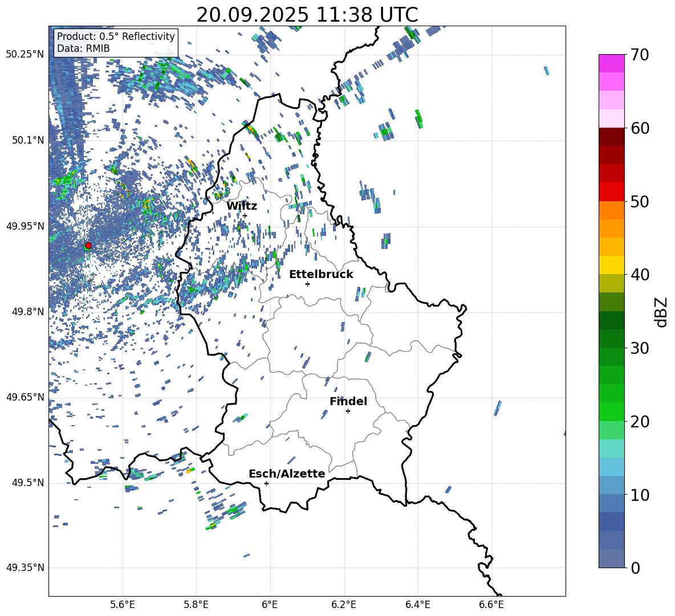The width and height of the screenshot is (675, 616).
Task: Click the 50 dBZ colorbar tick label
Action: 640,201
